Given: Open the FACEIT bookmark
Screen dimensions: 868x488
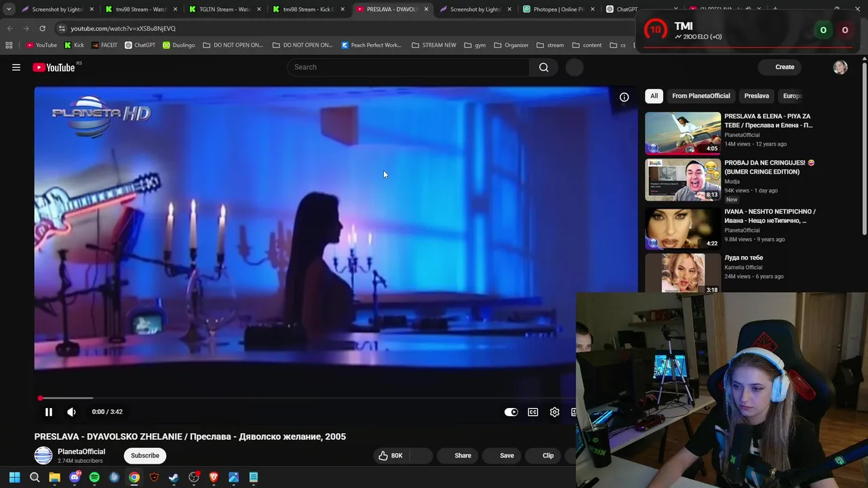Looking at the screenshot, I should [x=104, y=45].
